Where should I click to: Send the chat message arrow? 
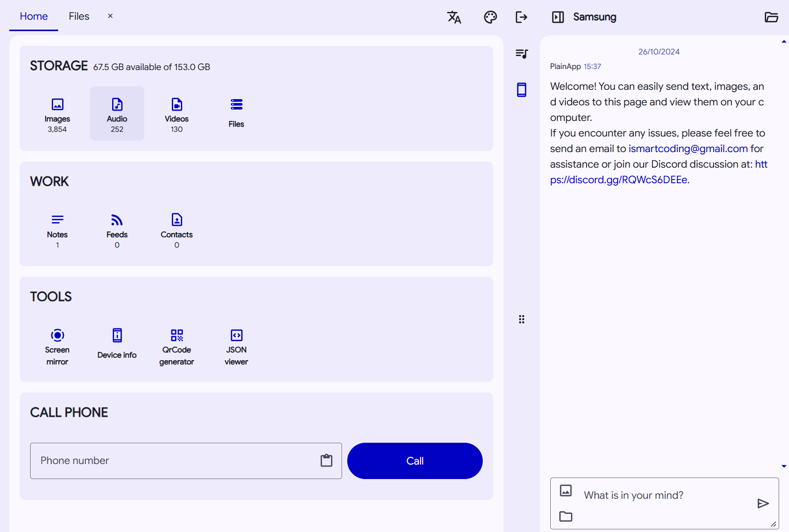tap(763, 503)
